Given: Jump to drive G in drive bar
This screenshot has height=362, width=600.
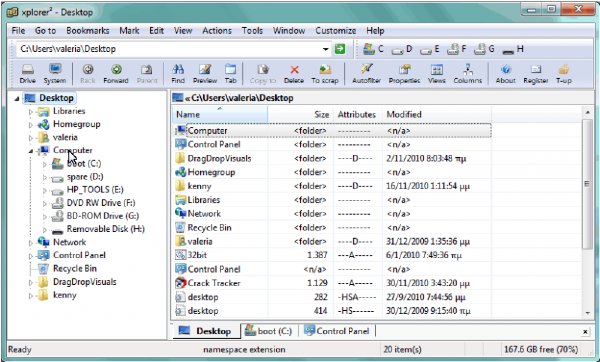Looking at the screenshot, I should click(x=484, y=49).
